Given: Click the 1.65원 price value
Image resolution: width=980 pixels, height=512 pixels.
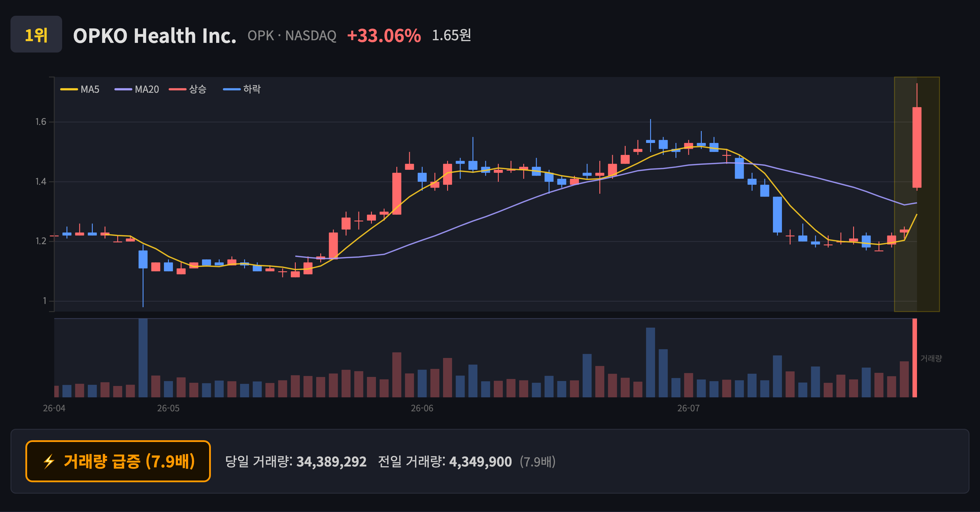Looking at the screenshot, I should coord(452,35).
